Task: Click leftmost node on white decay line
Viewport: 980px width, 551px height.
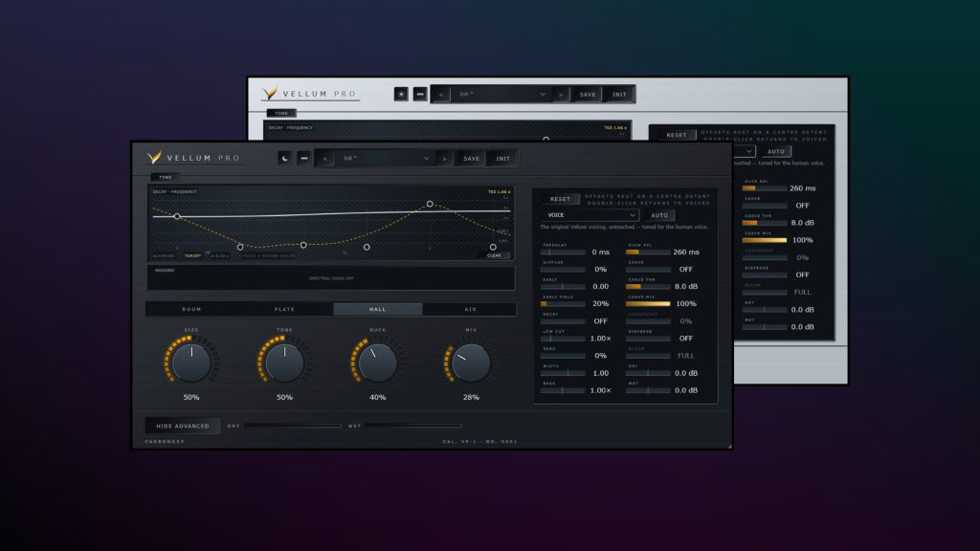Action: click(177, 216)
